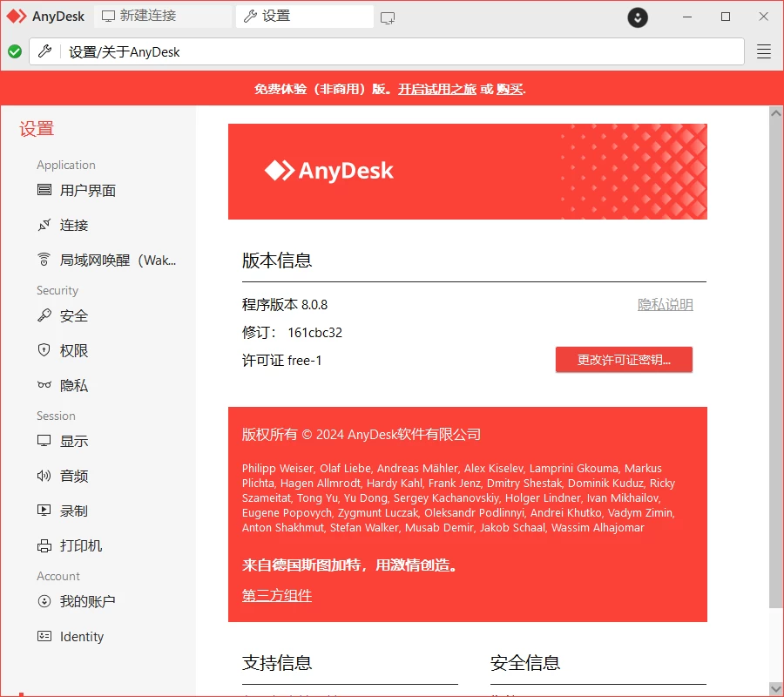Viewport: 784px width, 697px height.
Task: Open the new session tab icon
Action: pos(387,18)
